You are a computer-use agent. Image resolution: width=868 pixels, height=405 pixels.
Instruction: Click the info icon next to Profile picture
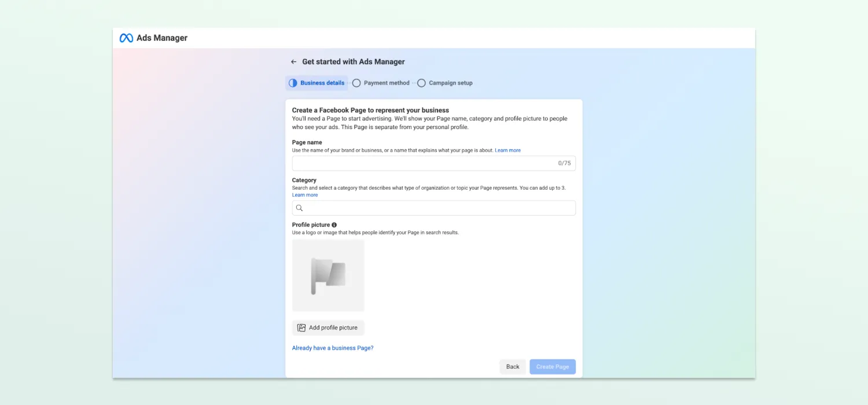point(334,225)
